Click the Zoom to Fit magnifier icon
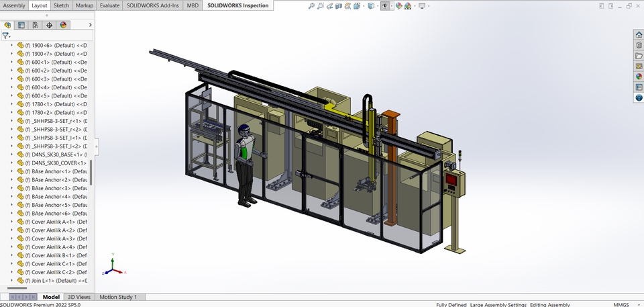The width and height of the screenshot is (644, 307). (x=312, y=6)
